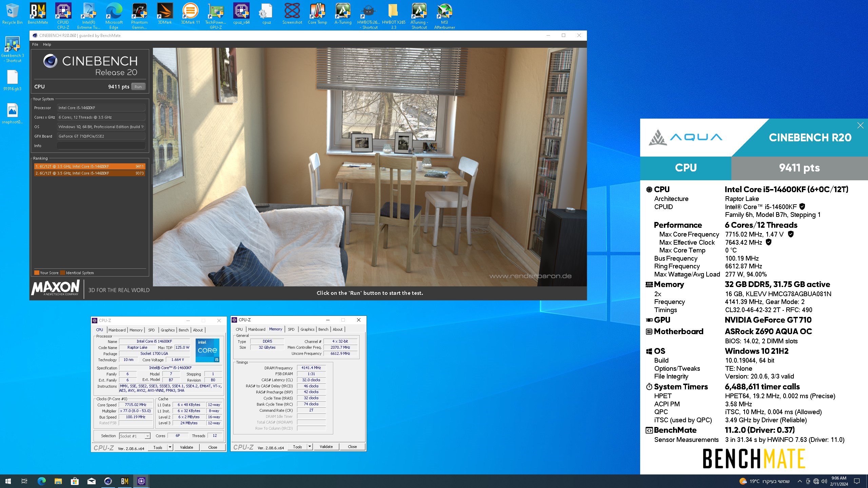The image size is (868, 488).
Task: Open the 3DMark desktop icon
Action: coord(165,14)
